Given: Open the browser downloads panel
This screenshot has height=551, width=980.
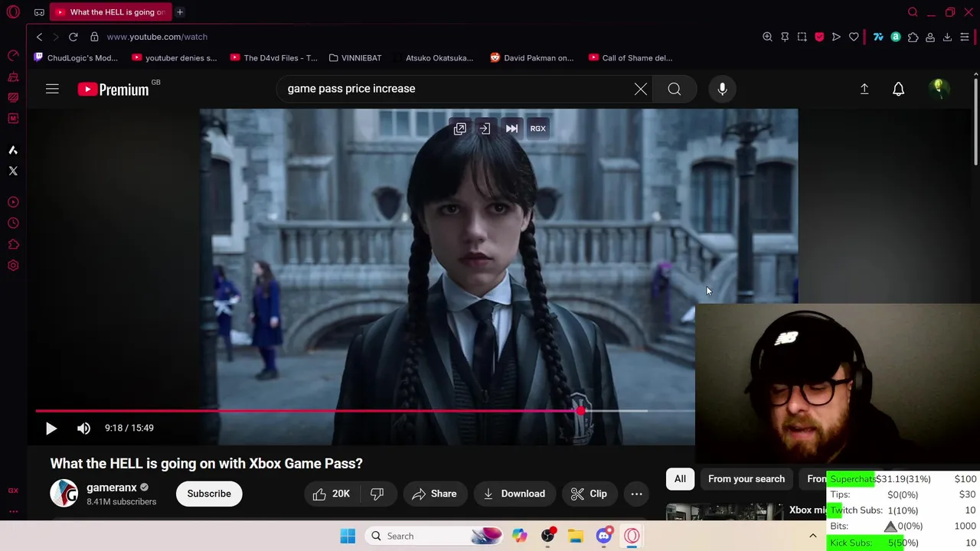Looking at the screenshot, I should tap(947, 37).
